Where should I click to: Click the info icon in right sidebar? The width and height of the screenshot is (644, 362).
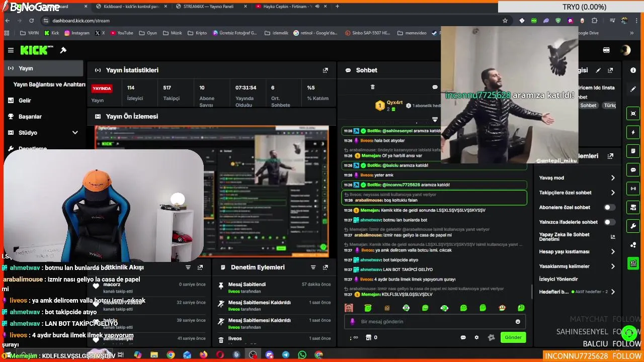coord(633,70)
